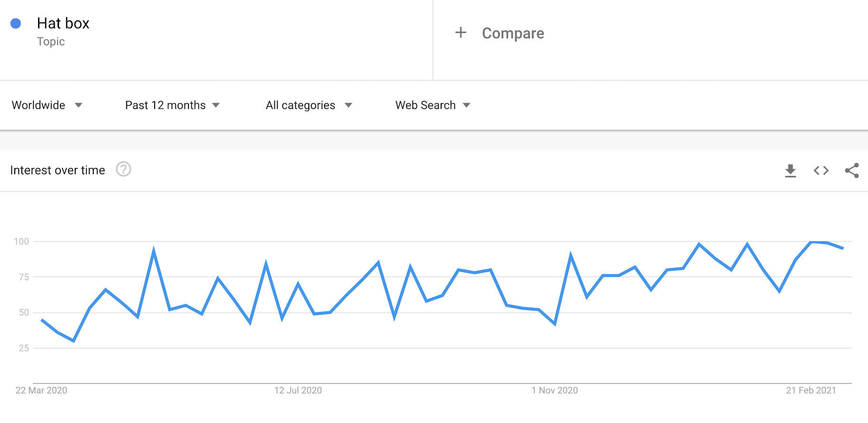Expand the All categories dropdown

(309, 105)
